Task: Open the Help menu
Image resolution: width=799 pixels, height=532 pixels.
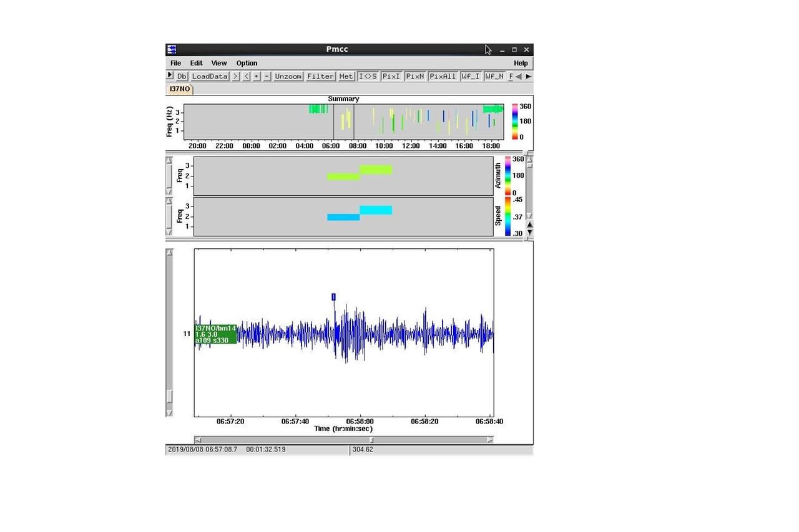Action: [x=521, y=63]
